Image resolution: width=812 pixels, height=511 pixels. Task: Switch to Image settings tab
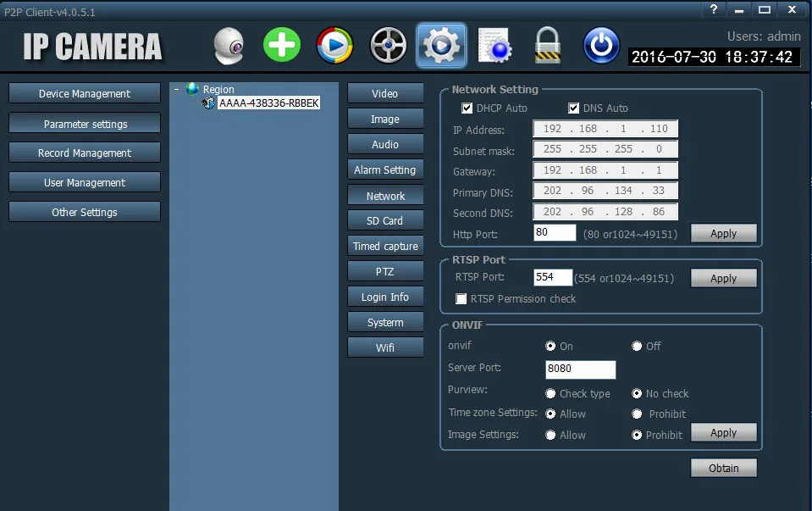click(x=384, y=119)
